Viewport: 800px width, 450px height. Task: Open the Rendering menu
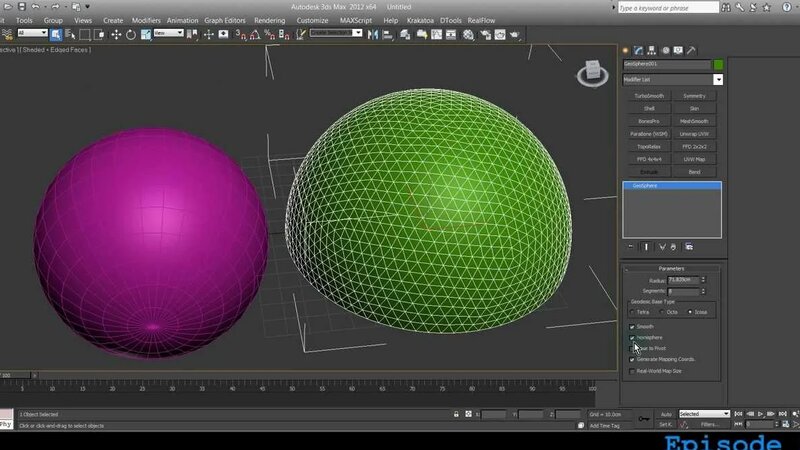pyautogui.click(x=270, y=20)
